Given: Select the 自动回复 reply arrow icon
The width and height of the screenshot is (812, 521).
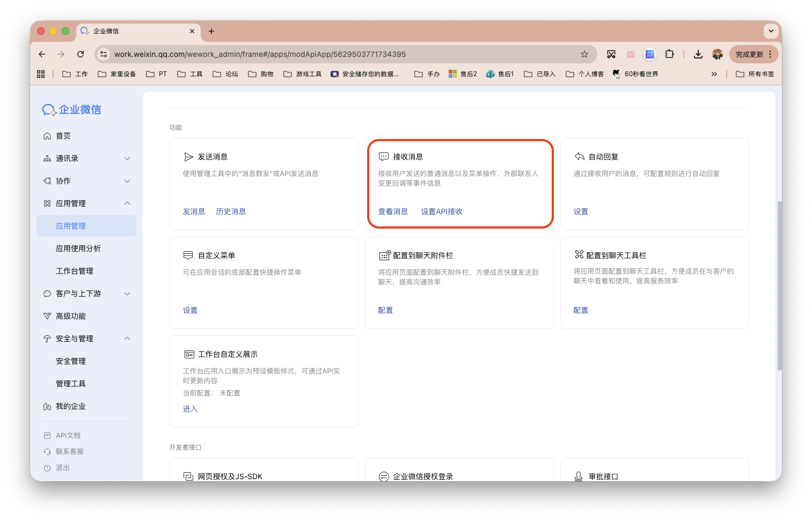Looking at the screenshot, I should [x=579, y=156].
